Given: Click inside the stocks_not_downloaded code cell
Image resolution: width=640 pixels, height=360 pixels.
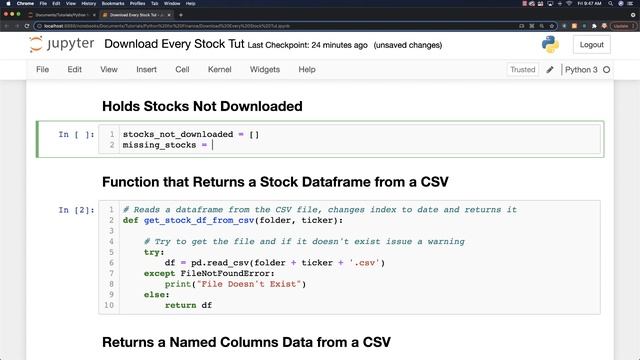Looking at the screenshot, I should pos(349,140).
